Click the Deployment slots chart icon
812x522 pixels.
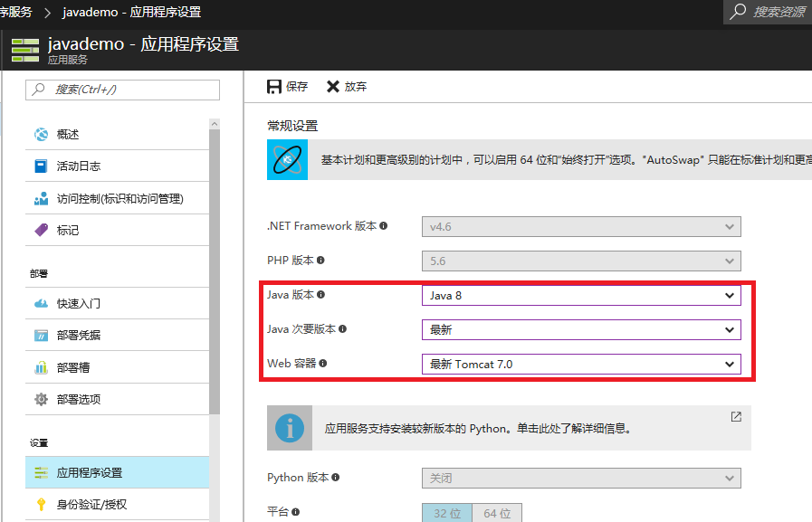(41, 368)
